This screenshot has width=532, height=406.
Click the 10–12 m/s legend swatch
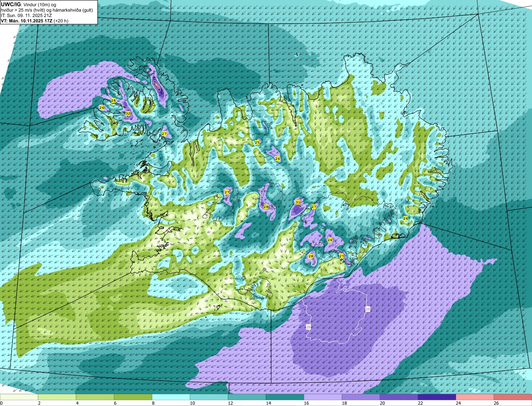[209, 397]
